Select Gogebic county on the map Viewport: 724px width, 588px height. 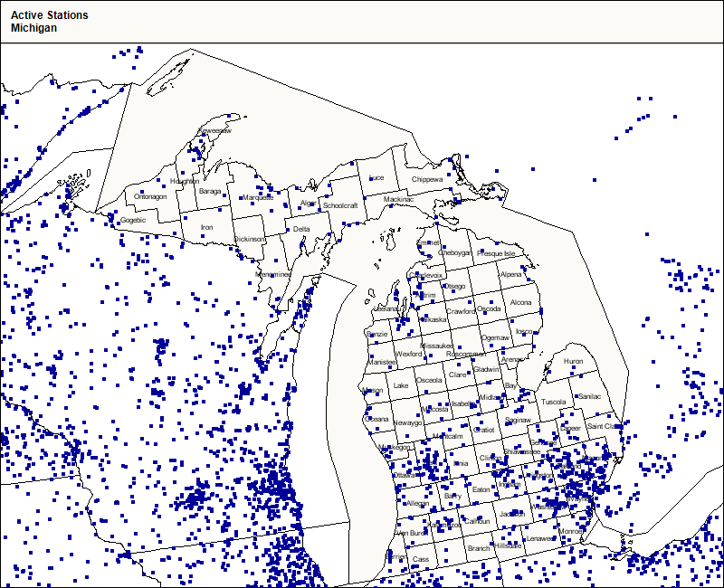pos(133,220)
